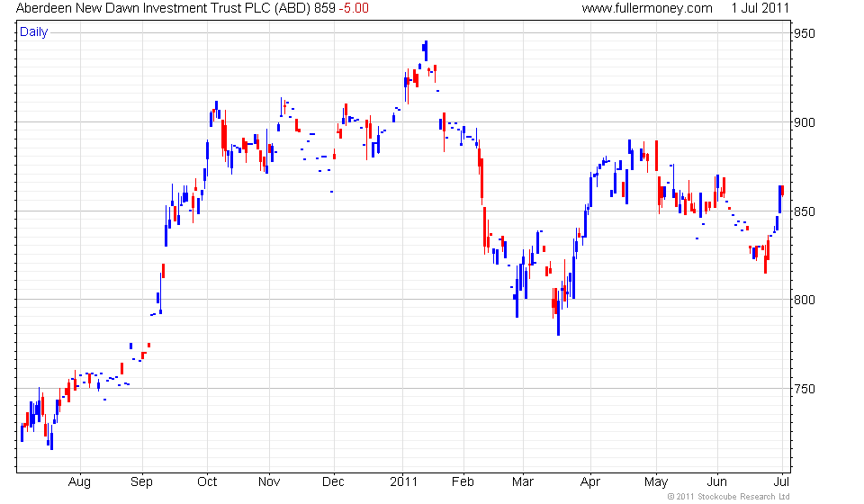Click the 850 price axis label
Viewport: 864px width, 504px height.
[804, 211]
